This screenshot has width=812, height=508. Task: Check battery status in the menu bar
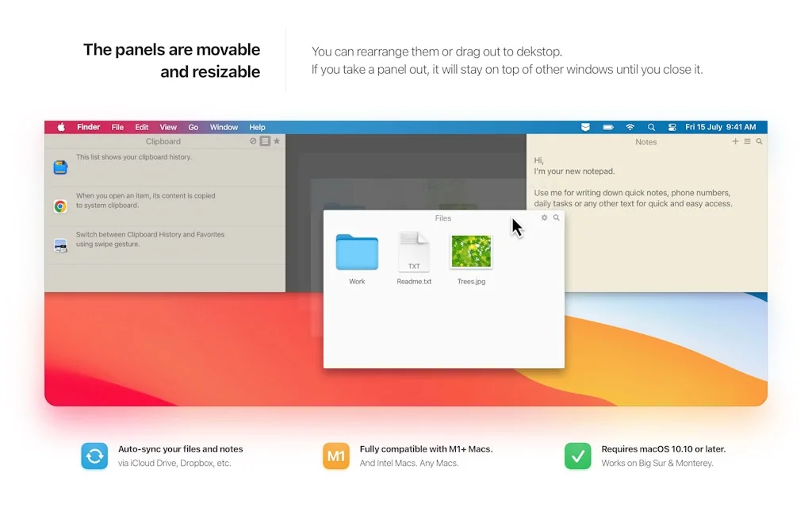(x=607, y=126)
